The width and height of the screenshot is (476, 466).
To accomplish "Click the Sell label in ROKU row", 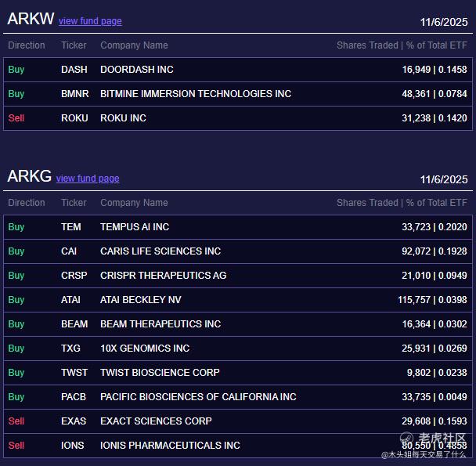I will tap(16, 118).
